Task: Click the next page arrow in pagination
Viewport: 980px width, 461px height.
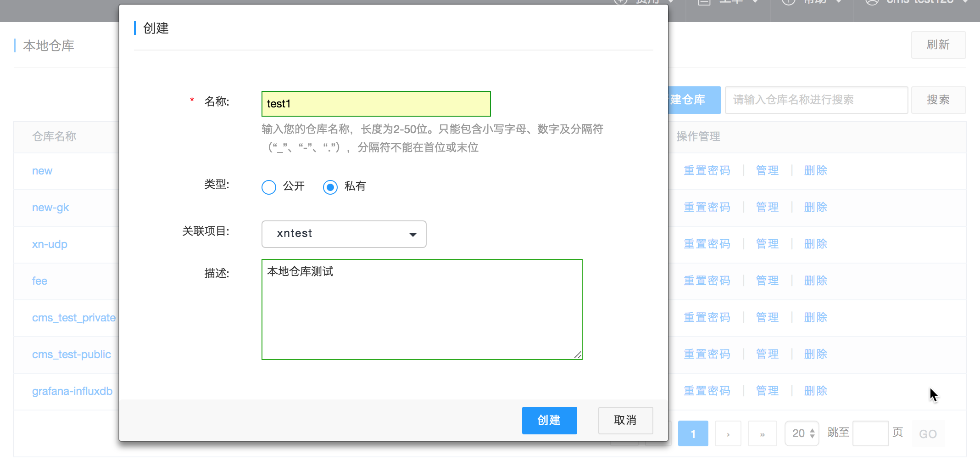Action: tap(728, 433)
